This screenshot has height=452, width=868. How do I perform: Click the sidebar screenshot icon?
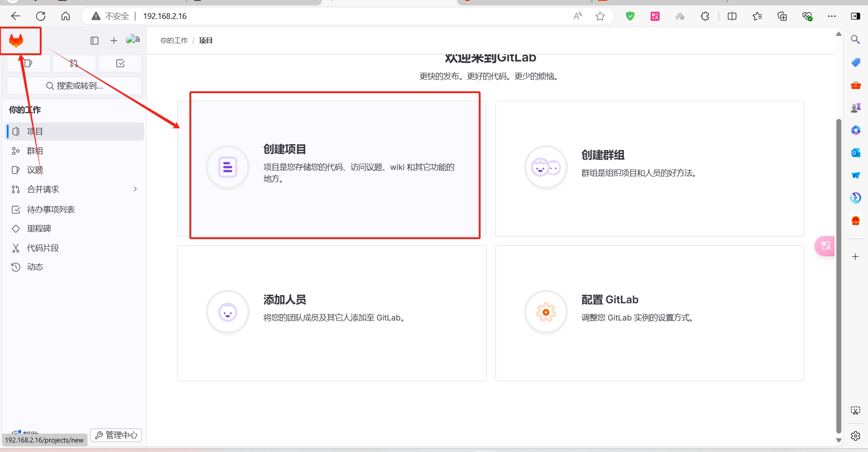855,410
